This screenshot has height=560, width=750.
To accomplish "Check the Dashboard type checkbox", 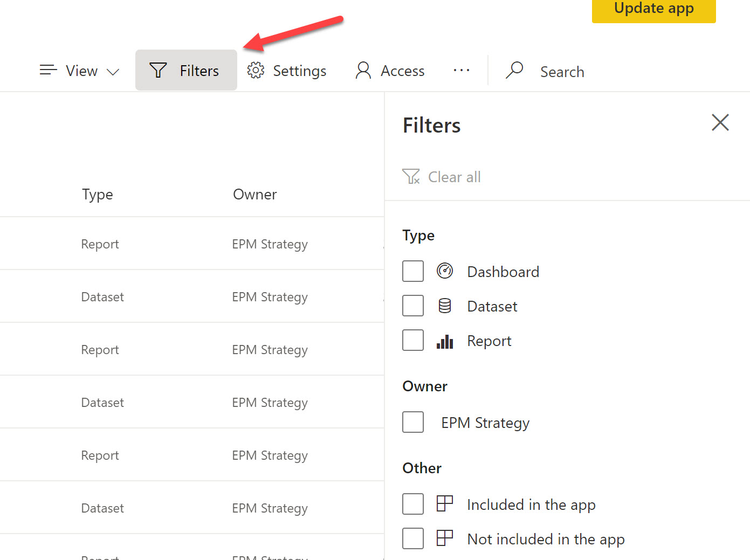I will 413,271.
